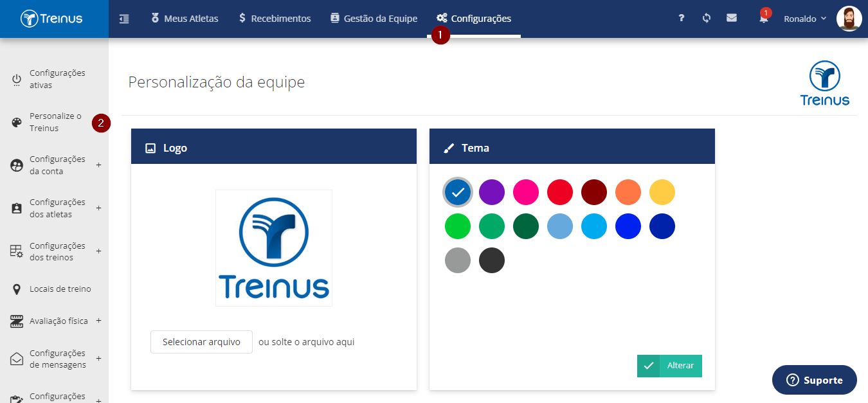Select the pale steel-blue theme color
Viewport: 868px width, 403px height.
coord(560,226)
